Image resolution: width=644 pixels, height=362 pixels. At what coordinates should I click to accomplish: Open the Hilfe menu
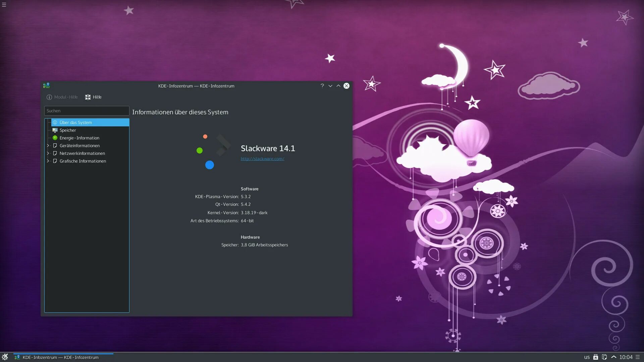(x=93, y=97)
